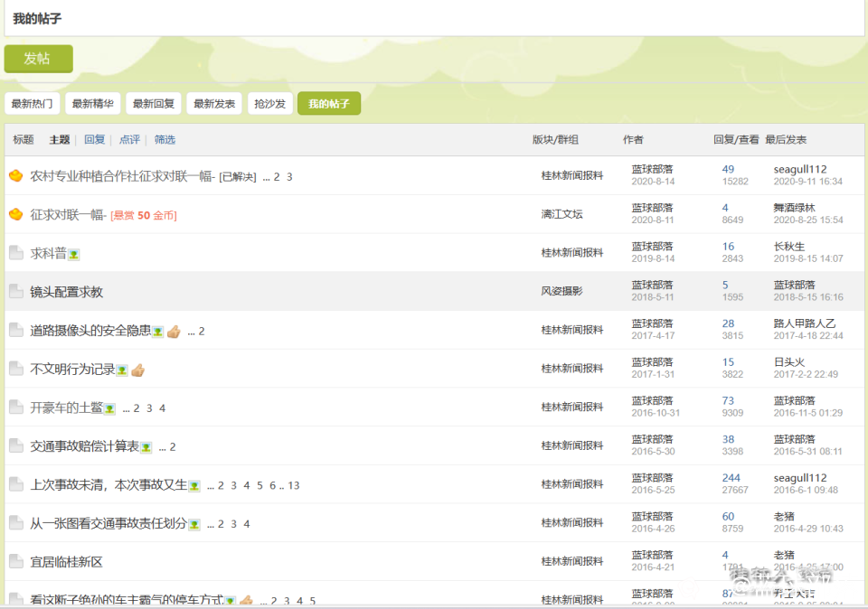Screen dimensions: 868x609
Task: Click gold ingot icon beside 农村专业种植合作社 post
Action: (15, 176)
